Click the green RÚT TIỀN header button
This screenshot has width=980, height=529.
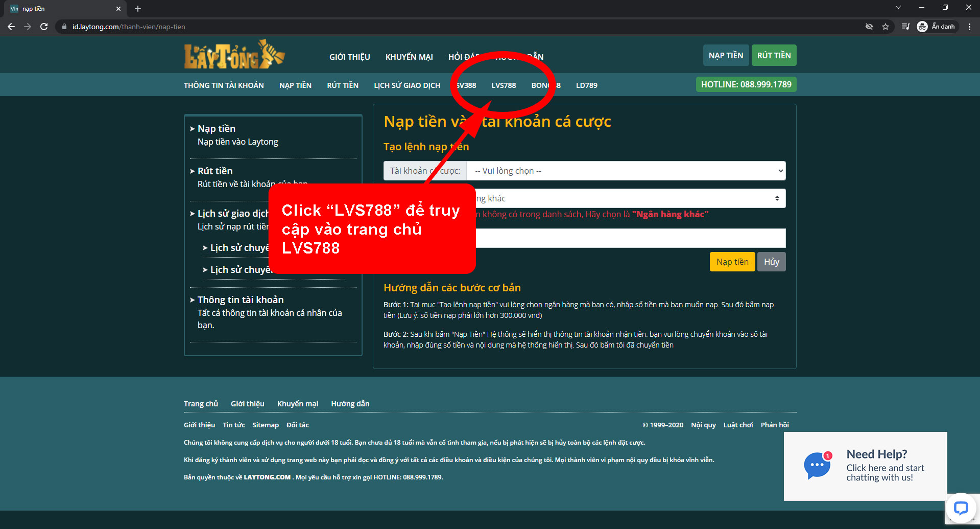(774, 55)
